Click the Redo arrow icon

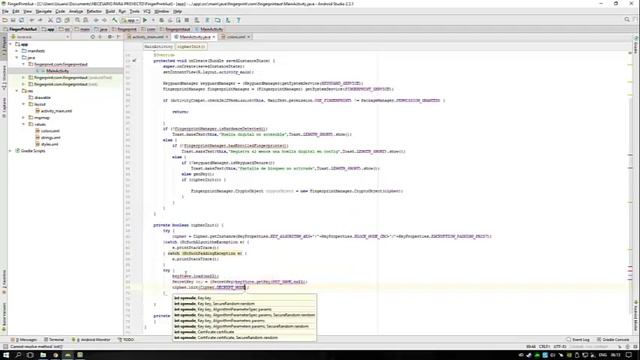40,20
